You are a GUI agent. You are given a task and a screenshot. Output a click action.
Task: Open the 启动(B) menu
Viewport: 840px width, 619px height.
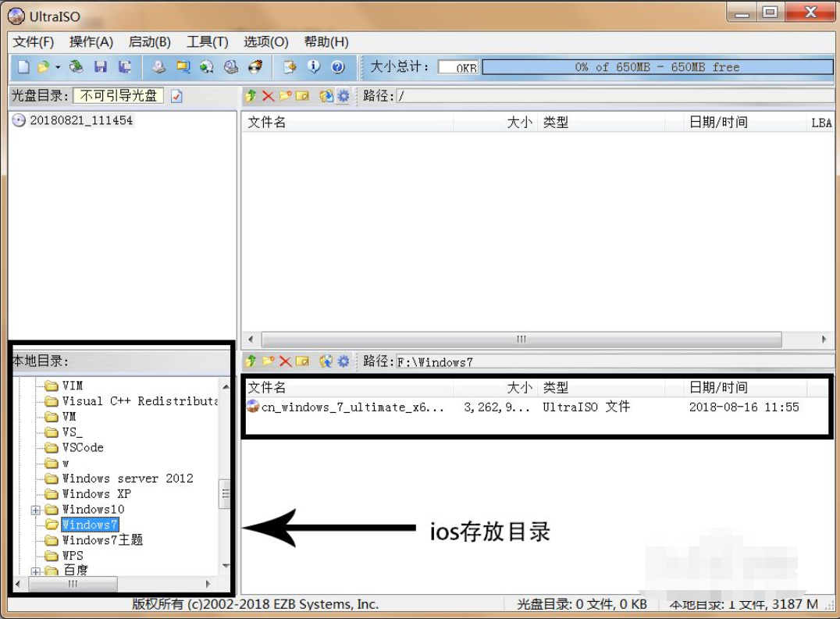pos(149,42)
